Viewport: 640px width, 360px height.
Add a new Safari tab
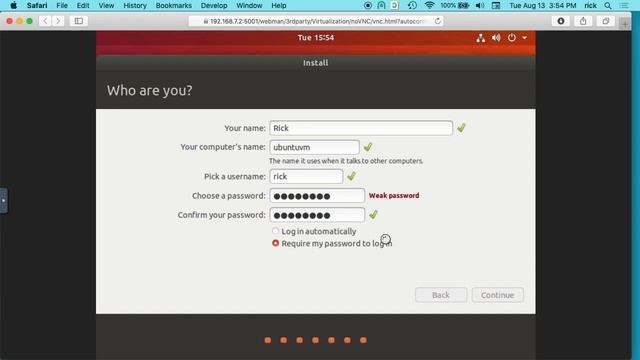tap(625, 24)
